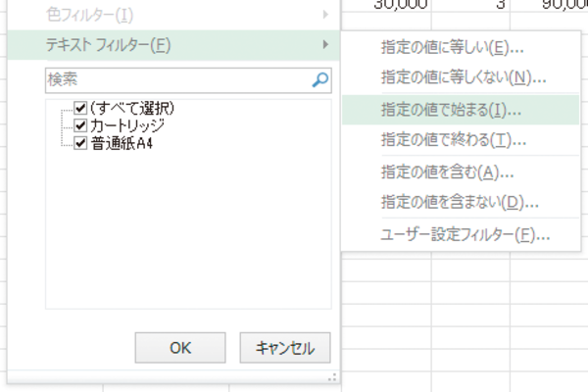This screenshot has height=392, width=588.
Task: Toggle the カートリッジ checkbox
Action: click(x=80, y=125)
